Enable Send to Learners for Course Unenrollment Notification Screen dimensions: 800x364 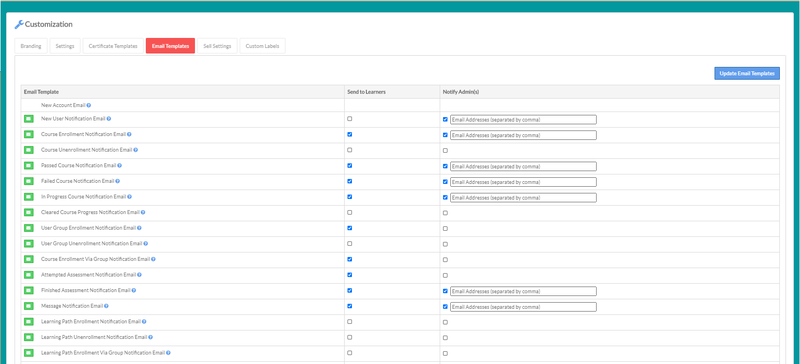pos(349,150)
